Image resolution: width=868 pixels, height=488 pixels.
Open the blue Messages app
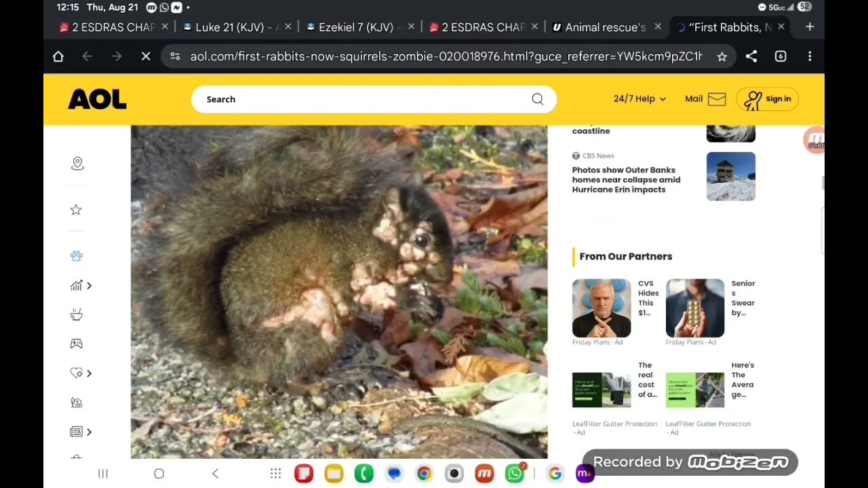394,474
